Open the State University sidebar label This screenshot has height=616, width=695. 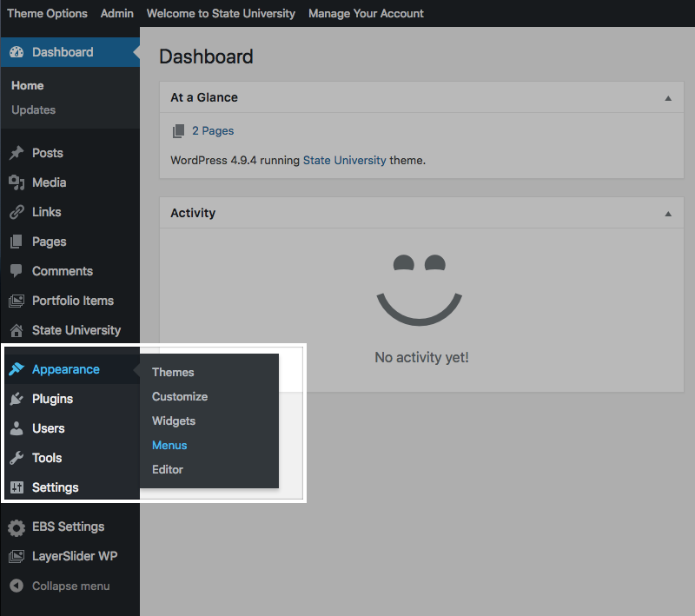click(76, 330)
